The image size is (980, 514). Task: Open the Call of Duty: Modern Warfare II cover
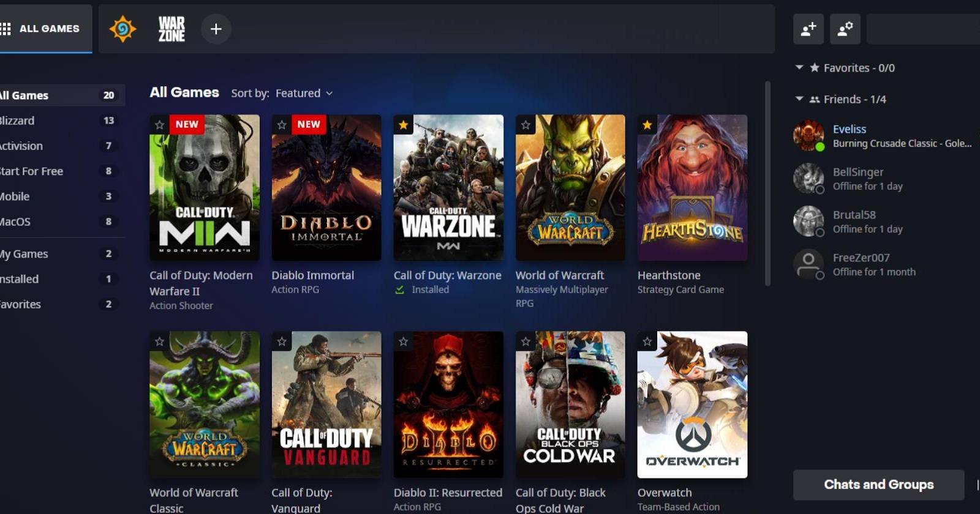coord(205,188)
